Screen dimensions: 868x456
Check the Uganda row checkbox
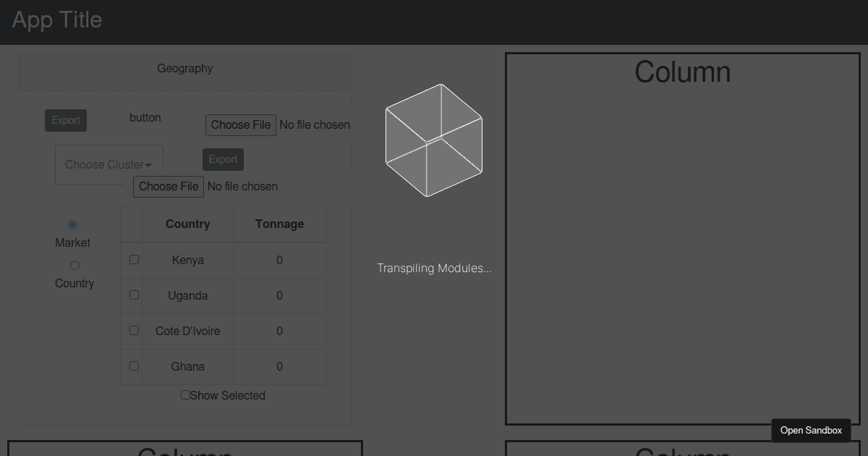133,294
